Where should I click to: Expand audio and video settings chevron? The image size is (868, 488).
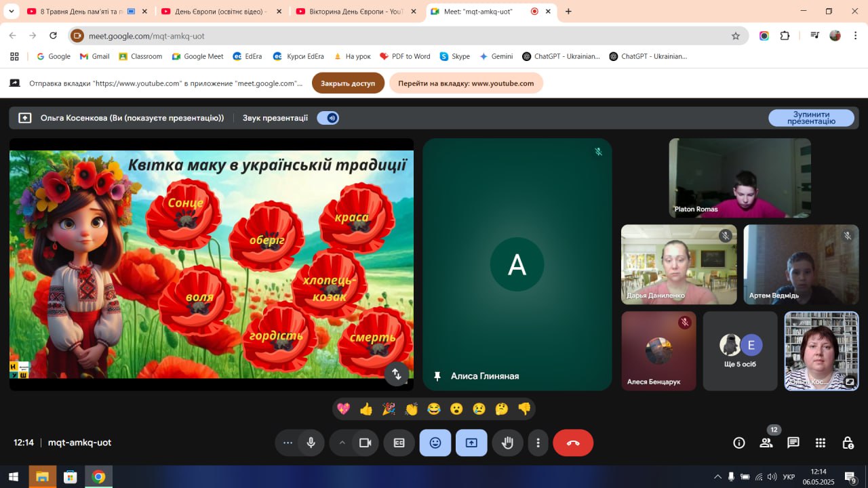click(342, 443)
